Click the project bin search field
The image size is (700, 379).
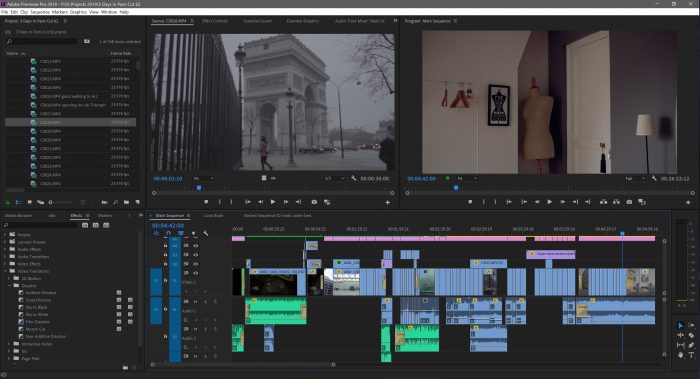click(42, 42)
